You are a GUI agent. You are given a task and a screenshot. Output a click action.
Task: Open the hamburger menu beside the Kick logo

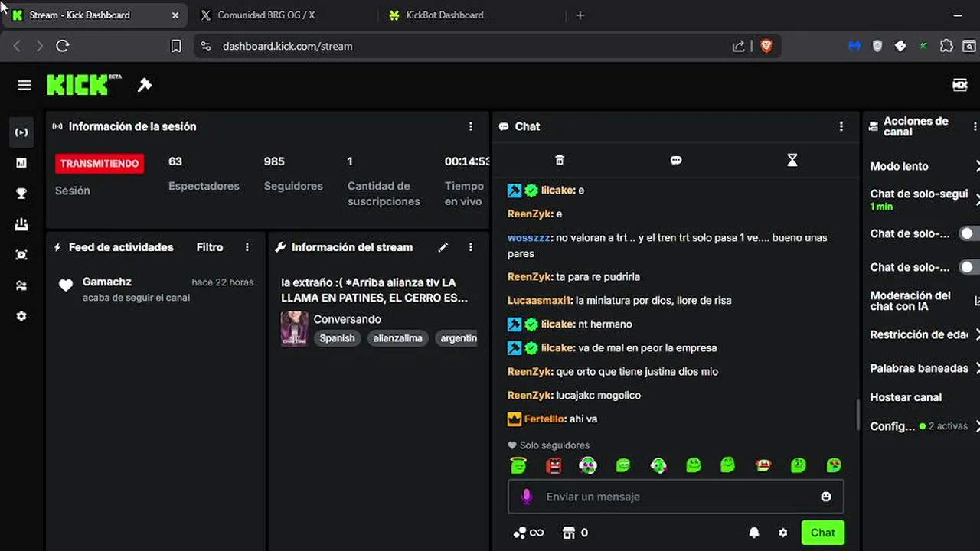pyautogui.click(x=24, y=85)
